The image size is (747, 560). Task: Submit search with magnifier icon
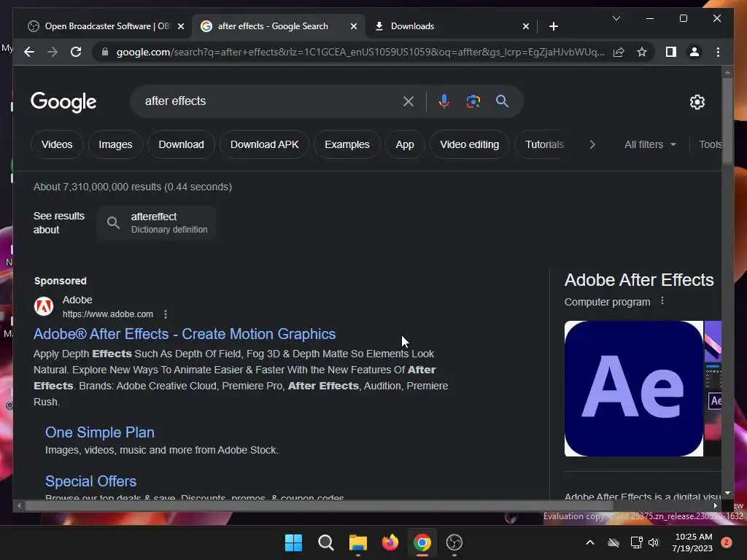pos(502,101)
